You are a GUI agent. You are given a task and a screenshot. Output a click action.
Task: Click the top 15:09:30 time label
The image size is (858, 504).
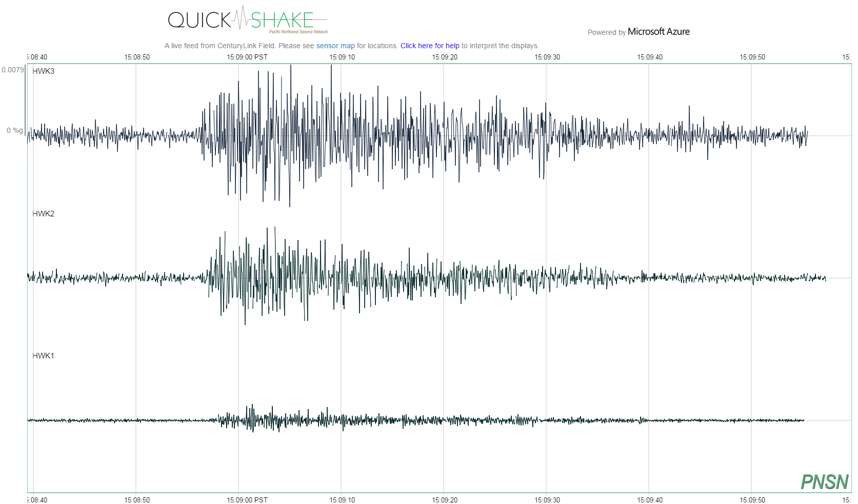[x=547, y=57]
